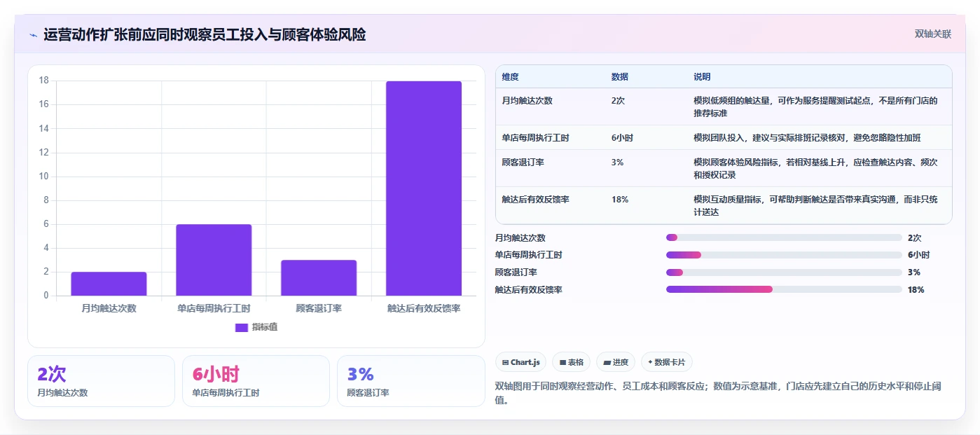
Task: Click the 6小时 value in table
Action: click(622, 138)
